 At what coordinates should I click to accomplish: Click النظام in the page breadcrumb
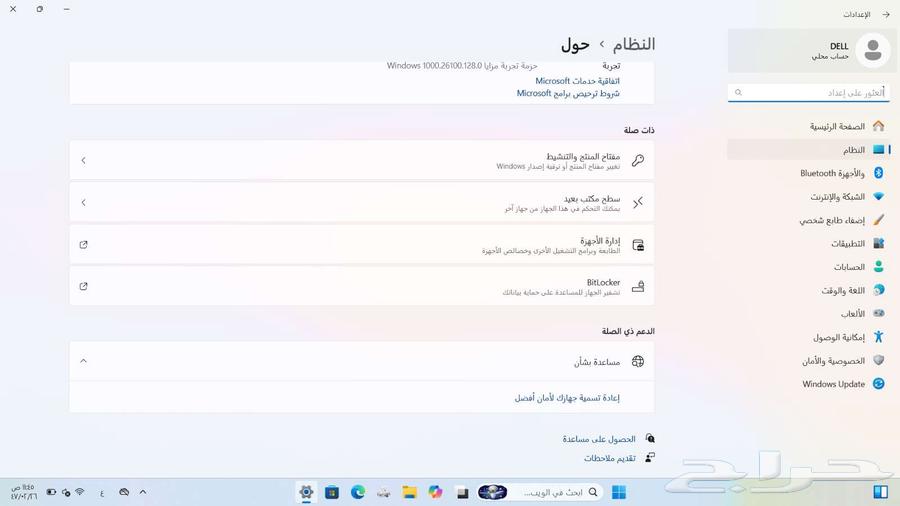[x=634, y=44]
